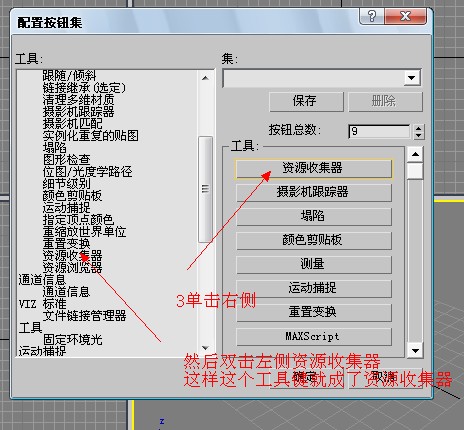The image size is (464, 430).
Task: Increase 按钮总数 with the up spinner arrow
Action: click(419, 128)
